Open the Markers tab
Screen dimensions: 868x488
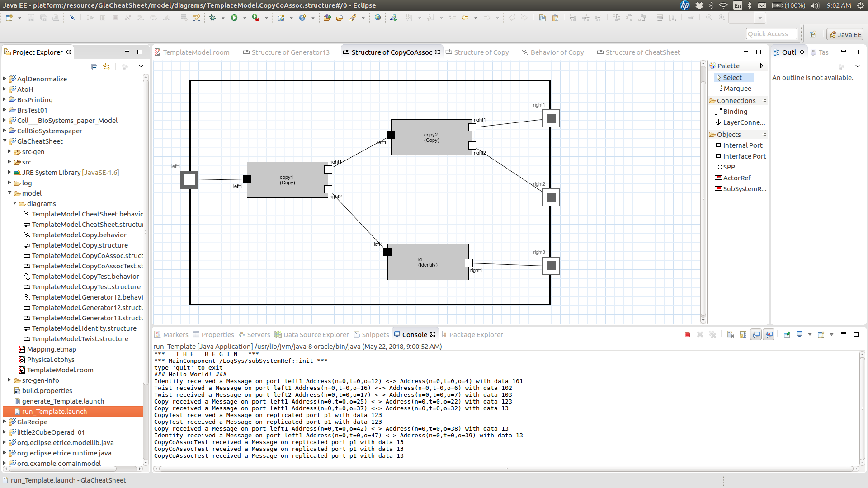tap(175, 335)
